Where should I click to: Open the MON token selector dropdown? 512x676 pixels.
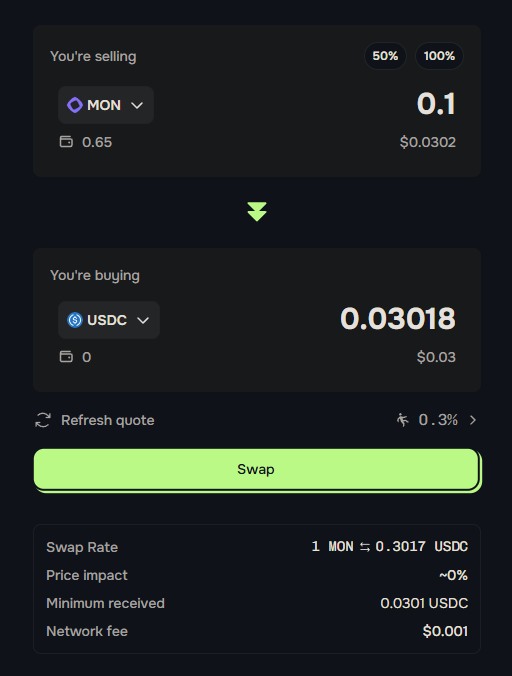coord(106,105)
